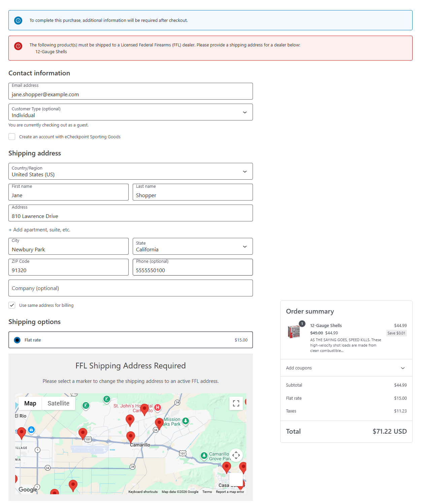Click Add apartment, suite, etc. link
Viewport: 421px width, 504px height.
coord(39,230)
